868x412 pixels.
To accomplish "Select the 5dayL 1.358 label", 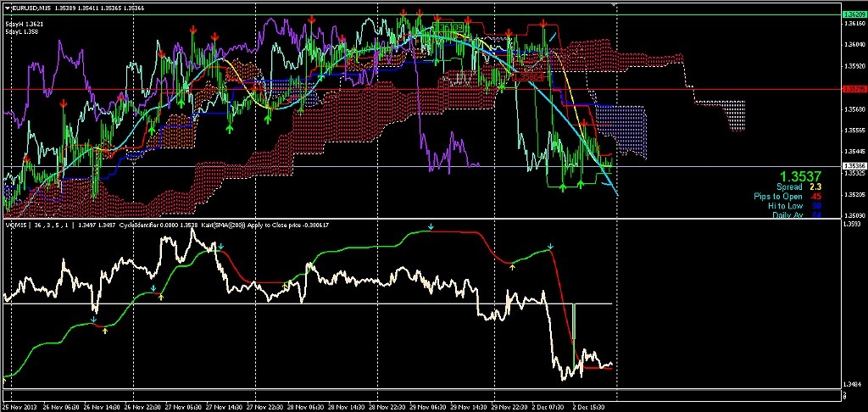I will pos(21,32).
